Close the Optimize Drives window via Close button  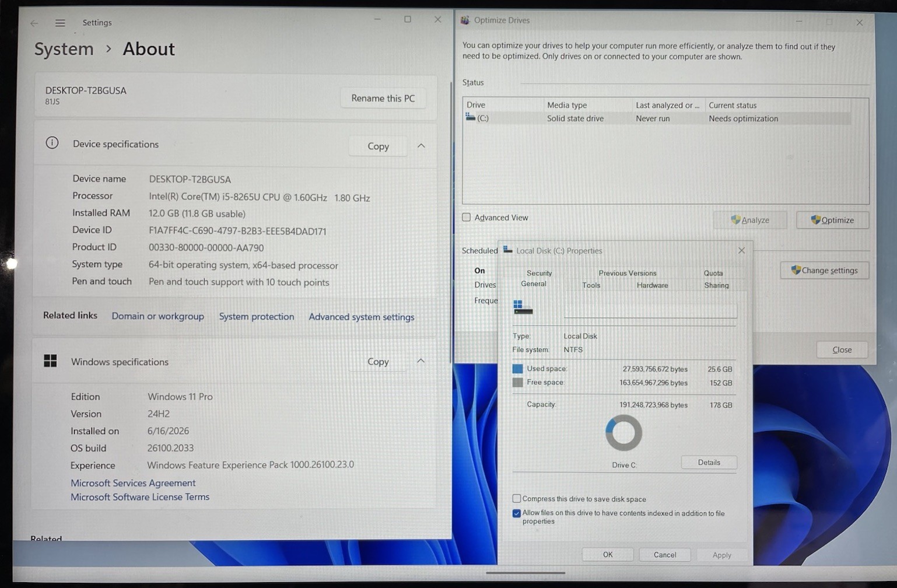[x=842, y=349]
